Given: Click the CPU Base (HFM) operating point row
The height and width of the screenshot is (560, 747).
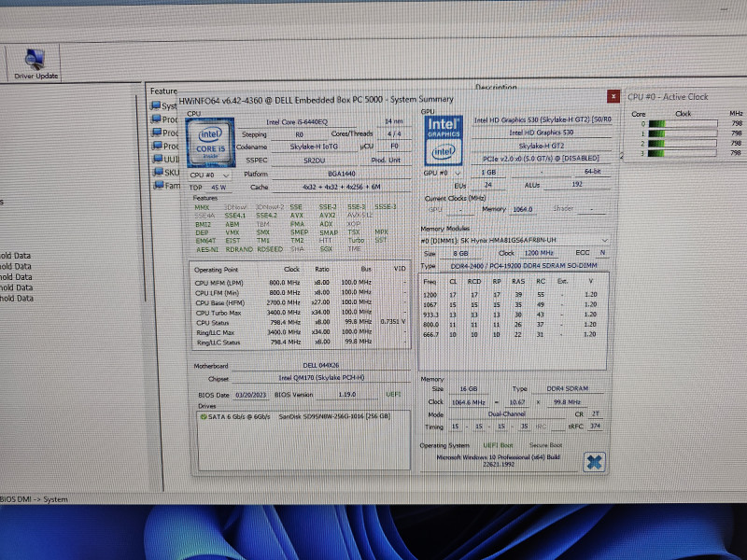Looking at the screenshot, I should [x=300, y=302].
